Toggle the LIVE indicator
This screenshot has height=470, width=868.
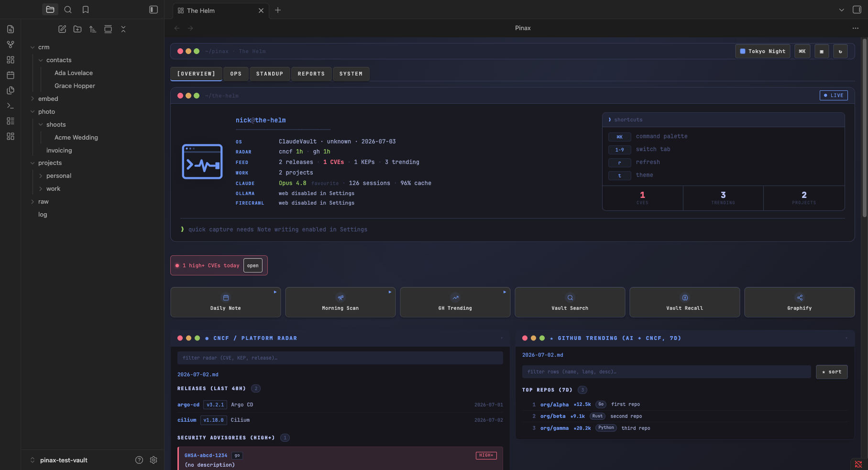(834, 95)
